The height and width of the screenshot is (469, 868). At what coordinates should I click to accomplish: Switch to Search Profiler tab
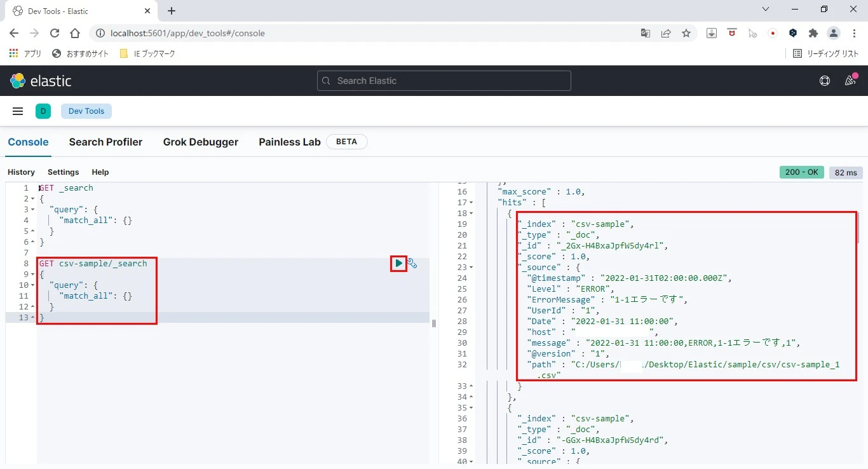pyautogui.click(x=105, y=142)
